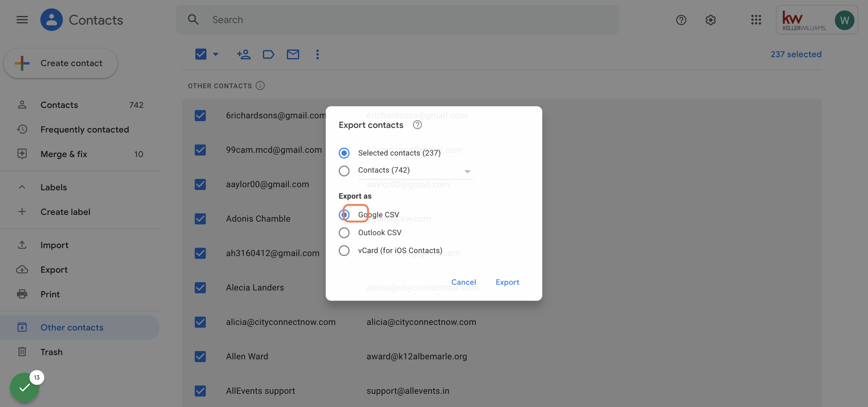Uncheck the Allen Ward row checkbox
The height and width of the screenshot is (407, 868).
tap(200, 356)
